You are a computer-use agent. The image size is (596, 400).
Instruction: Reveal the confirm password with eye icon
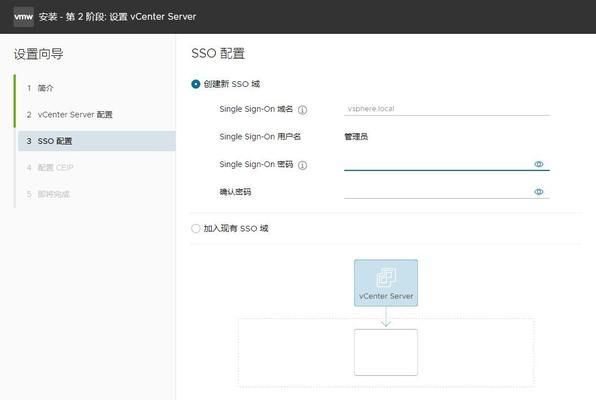pos(539,192)
